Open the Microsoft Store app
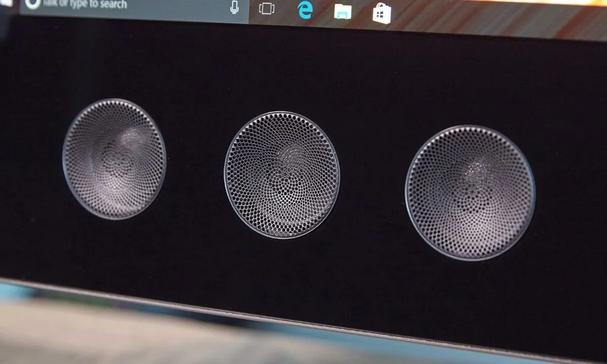This screenshot has height=364, width=607. 381,13
